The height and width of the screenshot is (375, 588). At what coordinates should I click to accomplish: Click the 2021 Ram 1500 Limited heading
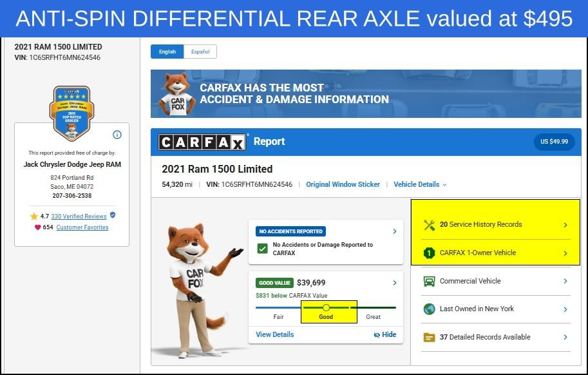pyautogui.click(x=217, y=169)
